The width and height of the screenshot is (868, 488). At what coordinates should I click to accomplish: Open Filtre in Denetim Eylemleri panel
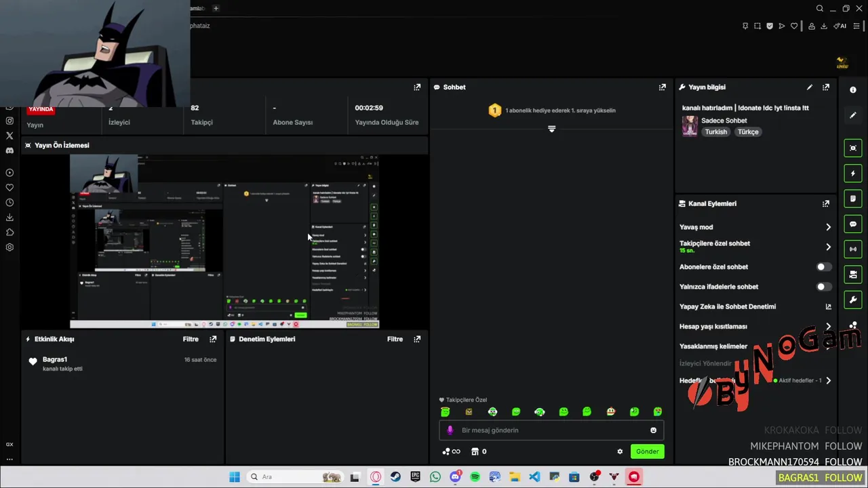tap(395, 339)
